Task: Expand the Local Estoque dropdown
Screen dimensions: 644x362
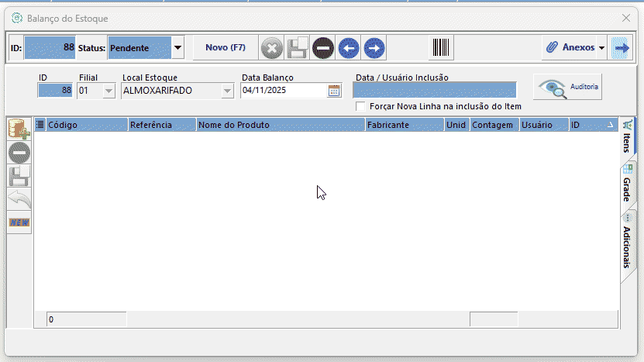Action: pos(227,91)
